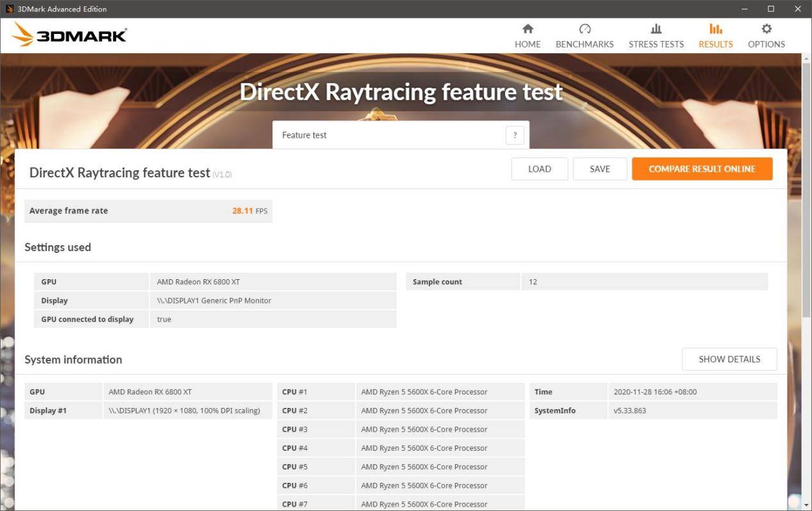
Task: Open Benchmarks via the gauge icon
Action: pyautogui.click(x=584, y=29)
